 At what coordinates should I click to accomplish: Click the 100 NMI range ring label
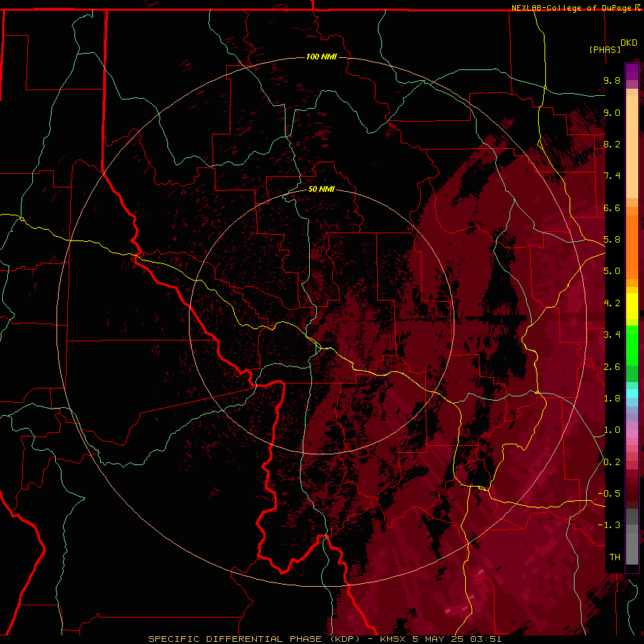(321, 57)
